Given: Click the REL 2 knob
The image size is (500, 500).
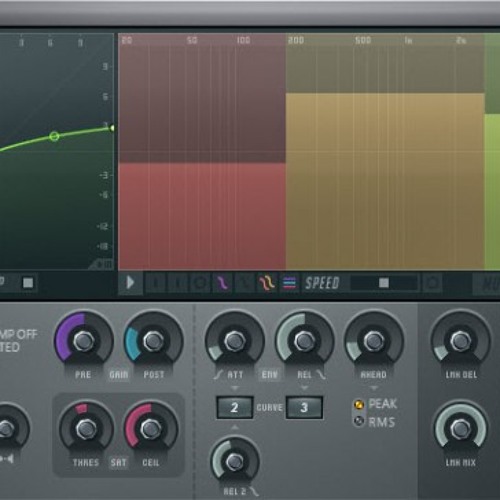Looking at the screenshot, I should pyautogui.click(x=235, y=462).
